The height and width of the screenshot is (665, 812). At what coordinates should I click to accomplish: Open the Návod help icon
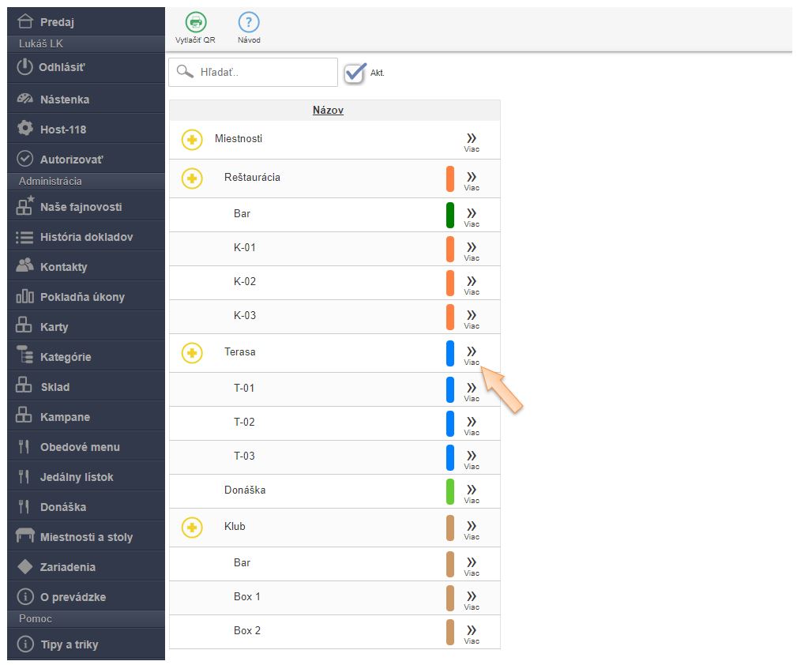(249, 23)
